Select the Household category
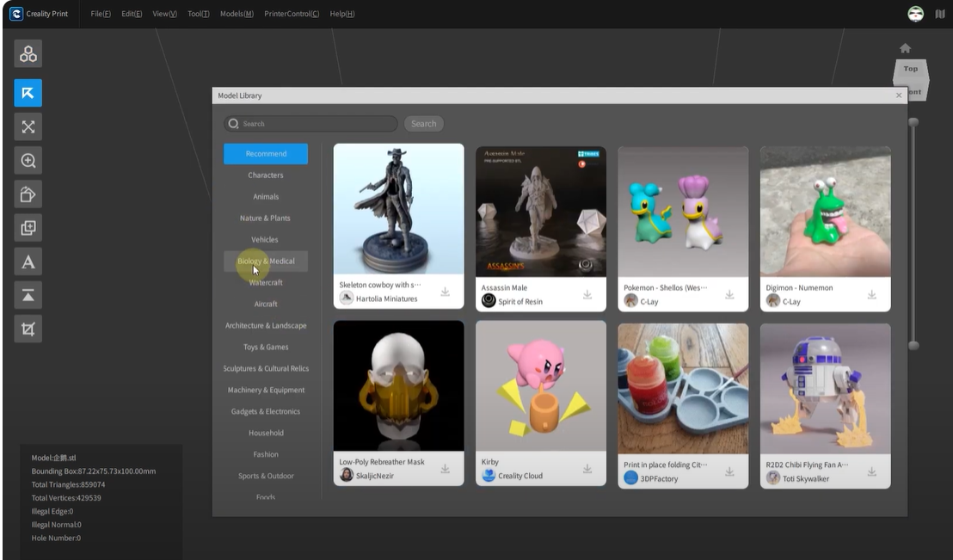 [x=266, y=433]
